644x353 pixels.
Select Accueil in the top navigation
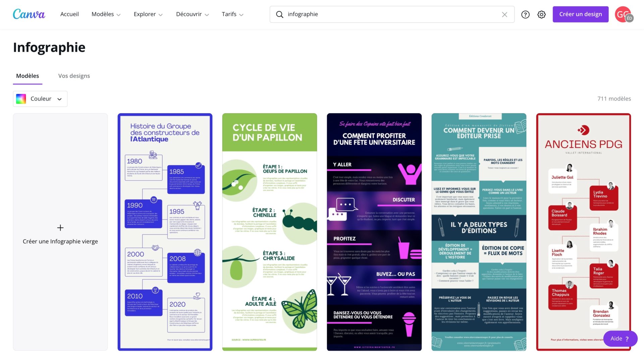tap(69, 14)
